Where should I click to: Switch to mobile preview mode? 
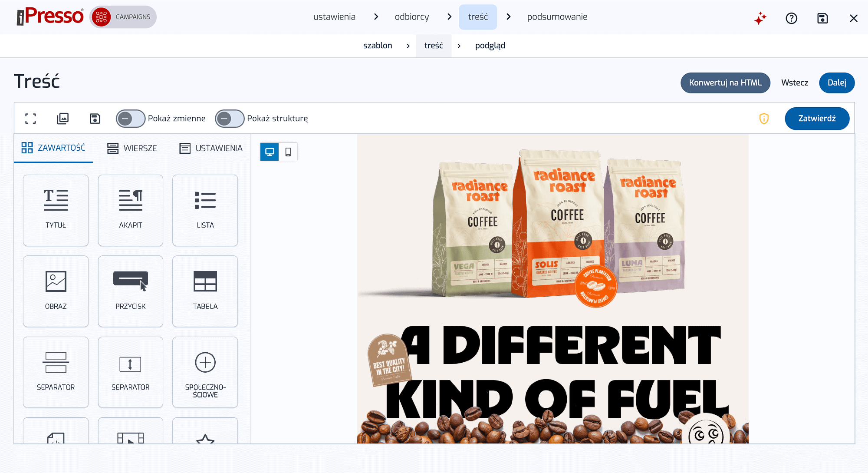click(x=288, y=152)
